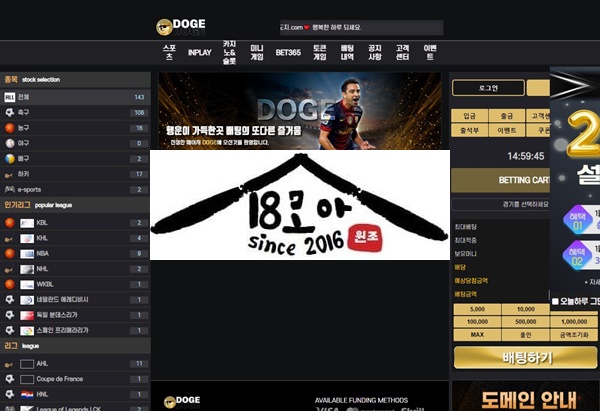Open the 토큰게임 menu
The image size is (600, 411).
320,52
